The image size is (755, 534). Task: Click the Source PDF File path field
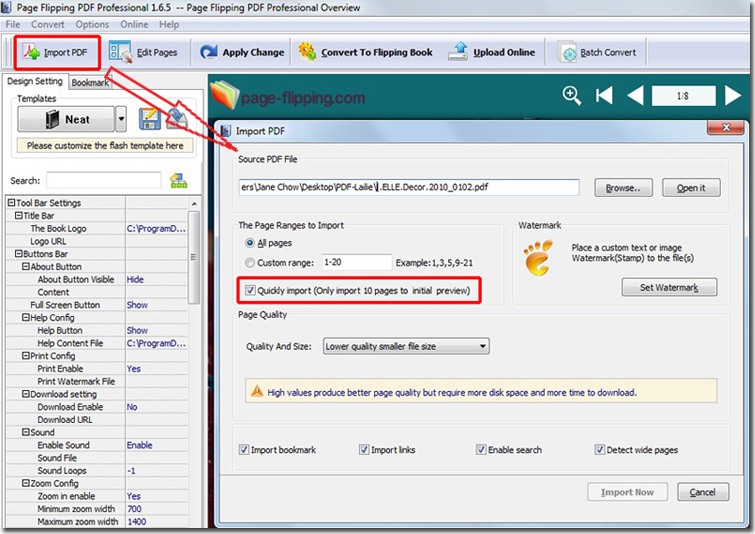[x=408, y=187]
